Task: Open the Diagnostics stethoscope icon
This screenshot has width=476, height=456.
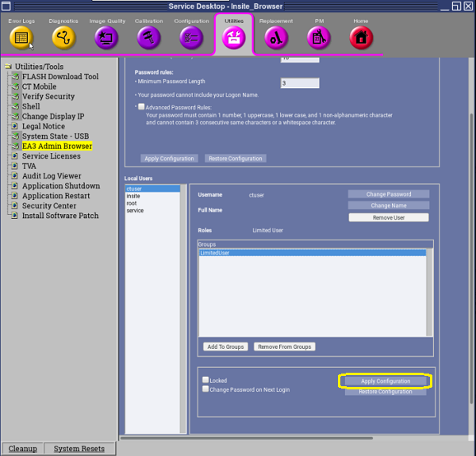Action: pos(63,37)
